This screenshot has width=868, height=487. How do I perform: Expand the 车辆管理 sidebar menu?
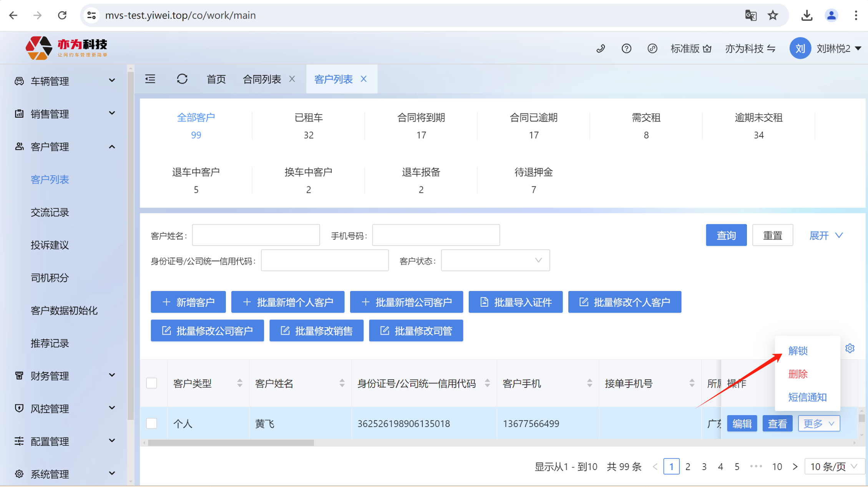click(65, 81)
